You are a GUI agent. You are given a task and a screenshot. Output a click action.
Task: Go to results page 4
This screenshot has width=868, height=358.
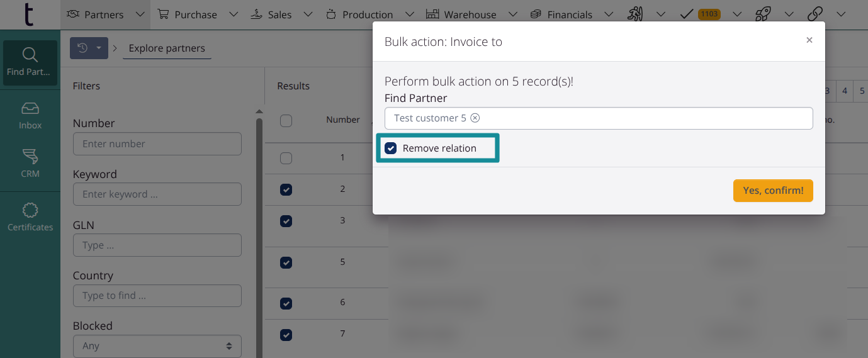(845, 91)
